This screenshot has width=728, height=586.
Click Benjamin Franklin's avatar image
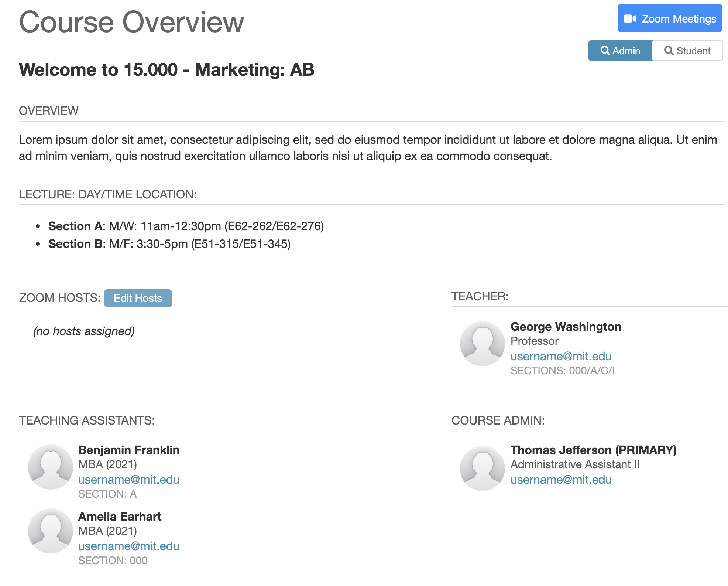click(x=51, y=467)
